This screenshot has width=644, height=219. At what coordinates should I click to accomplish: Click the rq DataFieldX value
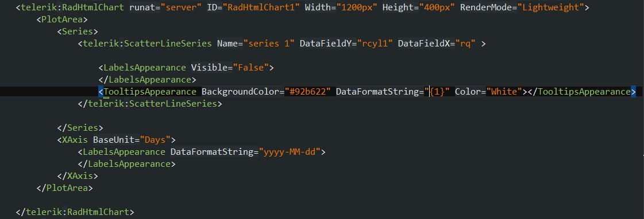pyautogui.click(x=465, y=44)
